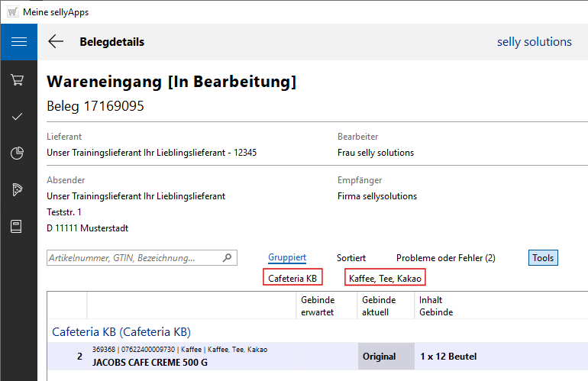Open the hamburger navigation menu
The width and height of the screenshot is (588, 381).
coord(18,42)
